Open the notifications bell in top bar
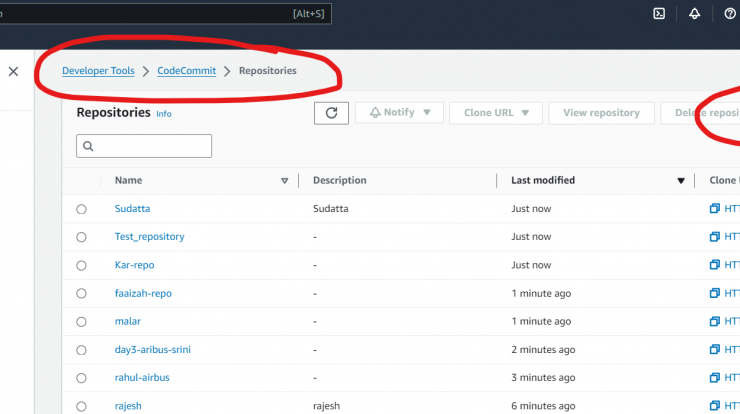 click(694, 14)
